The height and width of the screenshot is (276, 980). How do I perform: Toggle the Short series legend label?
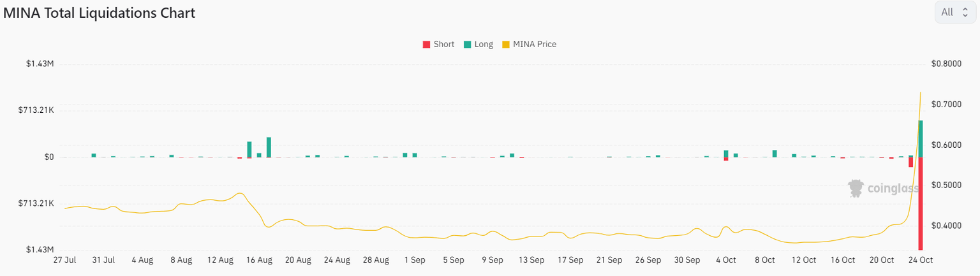(443, 45)
